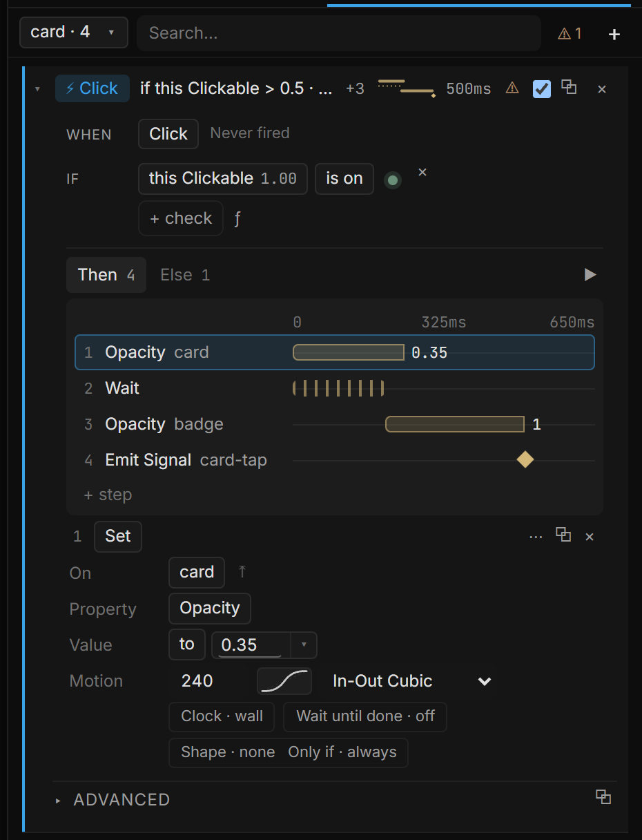
Task: Play the action sequence preview
Action: (590, 275)
